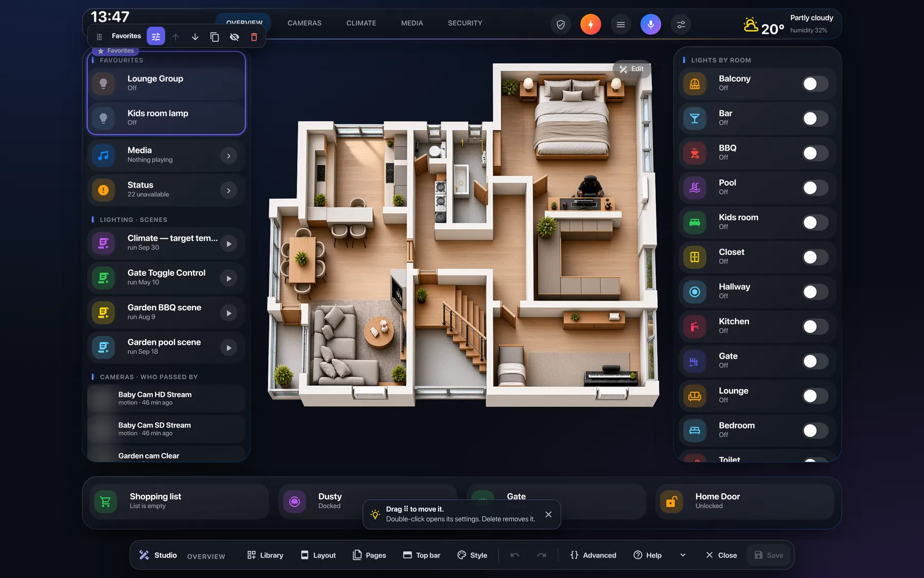Click the orange lightning bolt energy icon

click(590, 24)
